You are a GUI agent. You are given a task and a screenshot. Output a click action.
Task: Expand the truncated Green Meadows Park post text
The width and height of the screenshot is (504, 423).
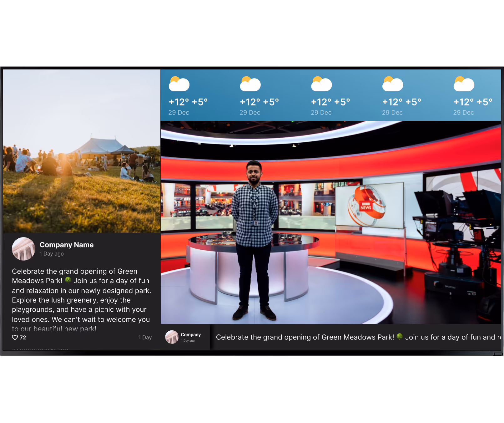click(81, 300)
